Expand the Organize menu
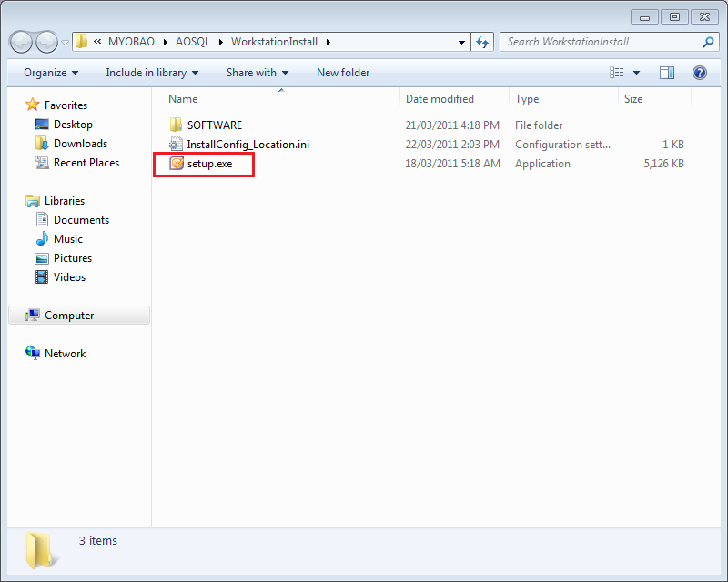This screenshot has width=728, height=582. click(51, 73)
